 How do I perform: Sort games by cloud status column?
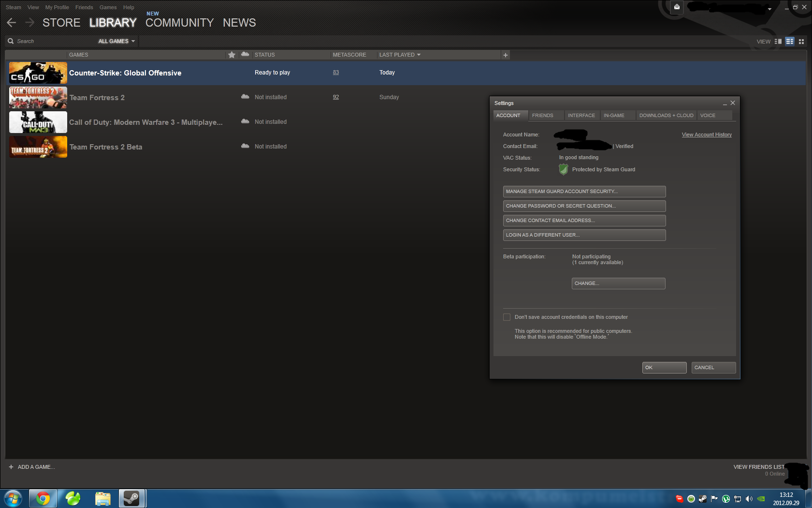[x=245, y=54]
